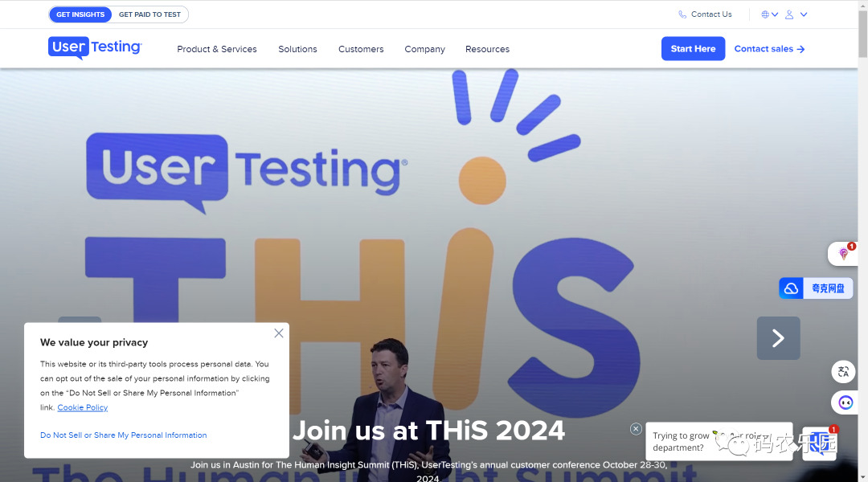Image resolution: width=868 pixels, height=482 pixels.
Task: Open the notification widget with red badge
Action: click(842, 254)
